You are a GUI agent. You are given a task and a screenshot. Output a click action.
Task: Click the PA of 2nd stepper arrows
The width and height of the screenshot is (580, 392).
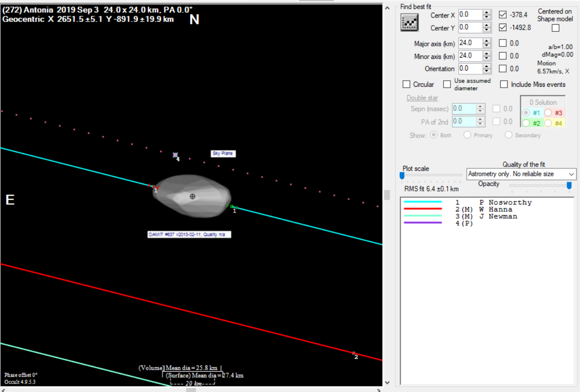[481, 122]
